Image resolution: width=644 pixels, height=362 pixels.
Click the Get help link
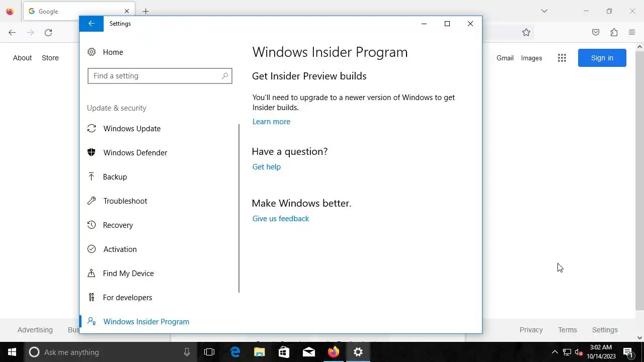267,167
